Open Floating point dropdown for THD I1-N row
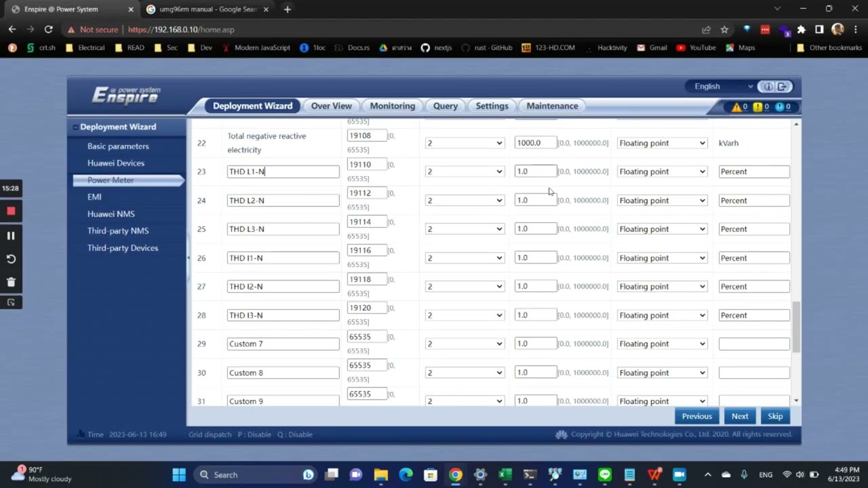This screenshot has height=488, width=868. pos(662,258)
